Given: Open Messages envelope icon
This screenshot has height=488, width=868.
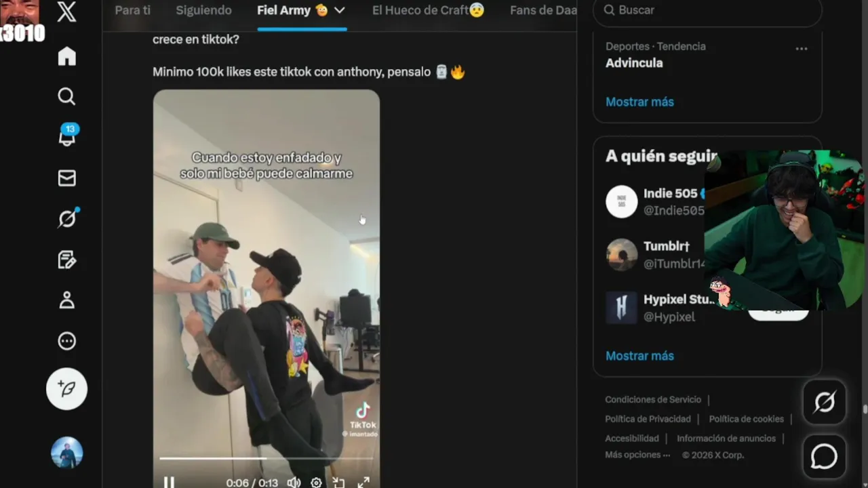Looking at the screenshot, I should [x=66, y=178].
